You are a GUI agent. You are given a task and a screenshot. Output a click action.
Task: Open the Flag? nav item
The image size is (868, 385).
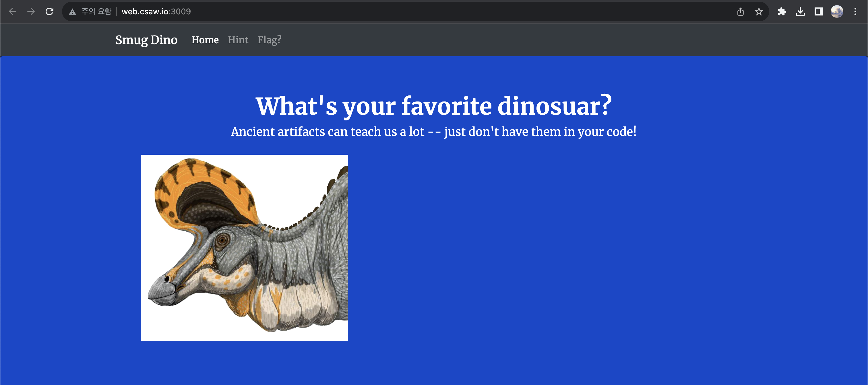point(269,40)
